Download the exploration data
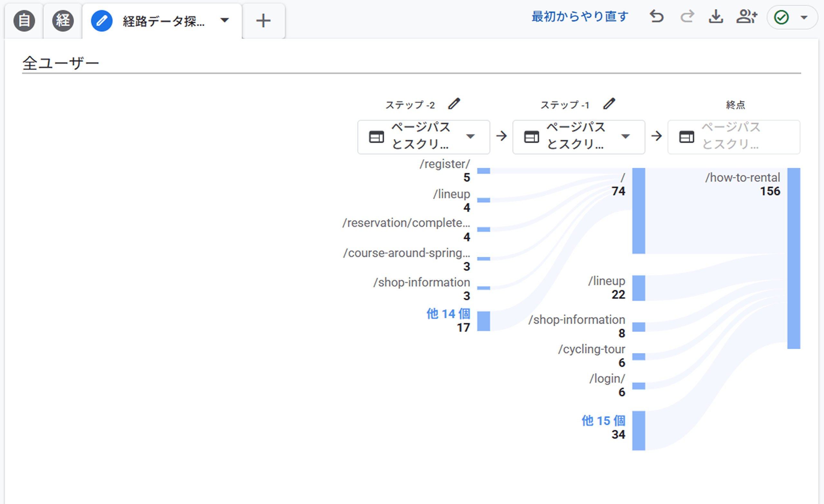The width and height of the screenshot is (824, 504). (x=716, y=16)
